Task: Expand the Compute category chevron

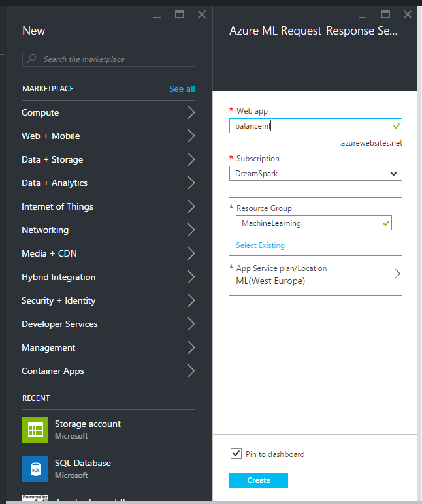Action: click(x=191, y=112)
